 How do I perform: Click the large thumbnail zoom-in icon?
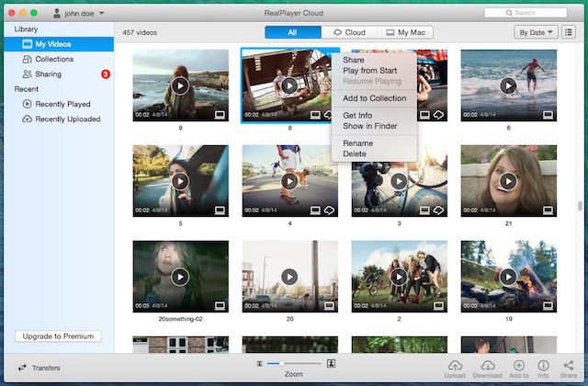coord(331,363)
